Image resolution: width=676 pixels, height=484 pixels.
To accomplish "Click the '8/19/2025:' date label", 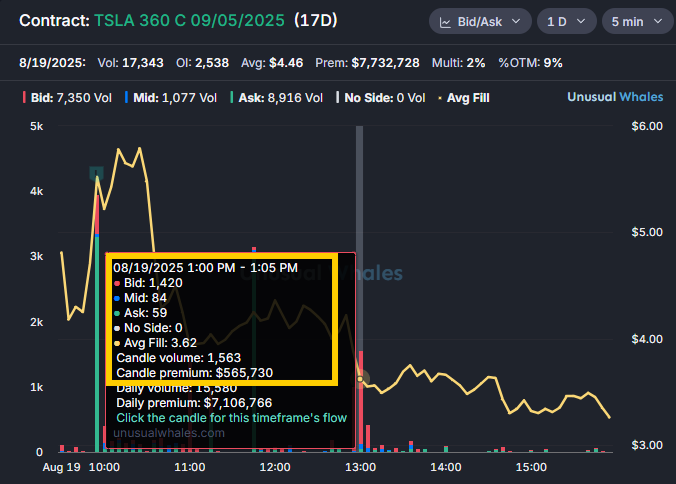I will [52, 63].
